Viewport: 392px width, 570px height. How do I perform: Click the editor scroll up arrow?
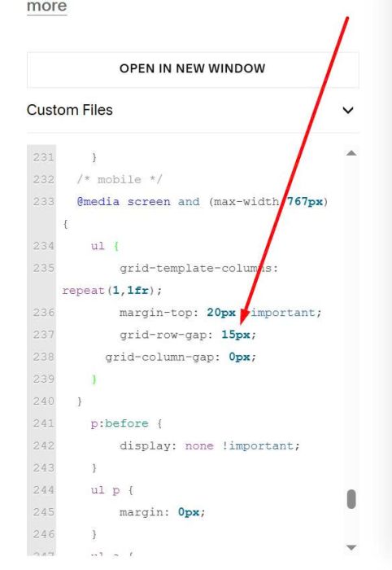351,153
